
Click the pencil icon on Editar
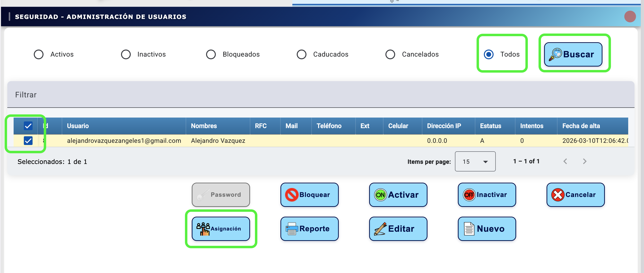[x=380, y=229]
